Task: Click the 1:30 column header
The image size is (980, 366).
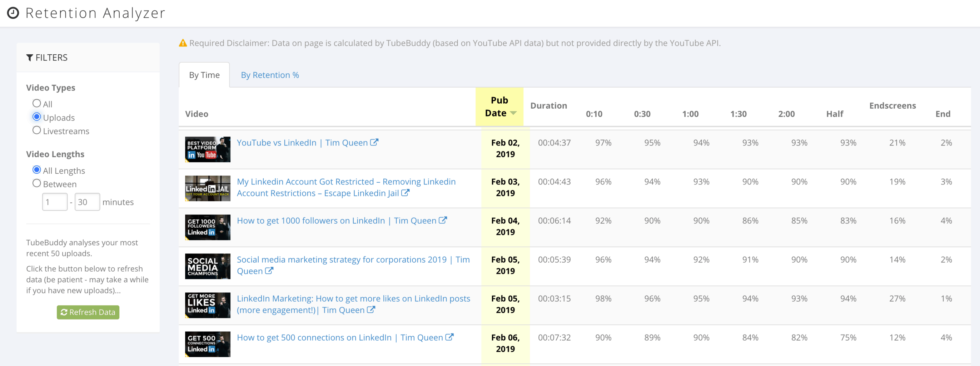Action: (738, 114)
